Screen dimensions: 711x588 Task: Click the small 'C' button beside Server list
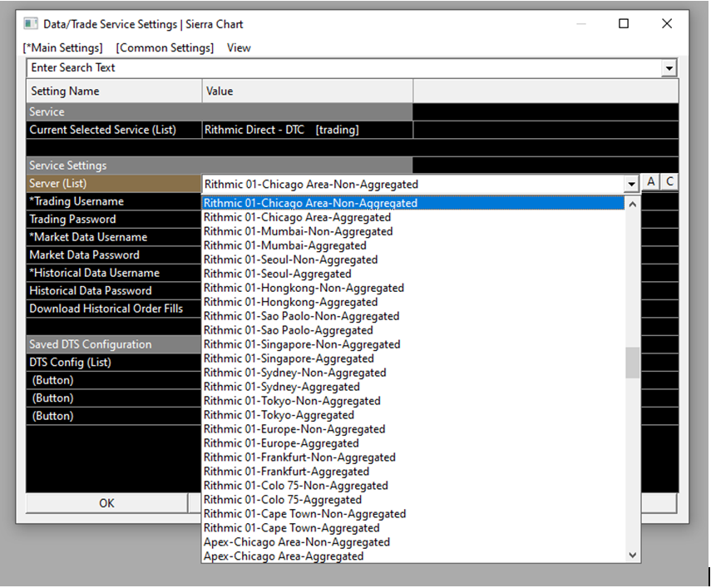(x=669, y=183)
